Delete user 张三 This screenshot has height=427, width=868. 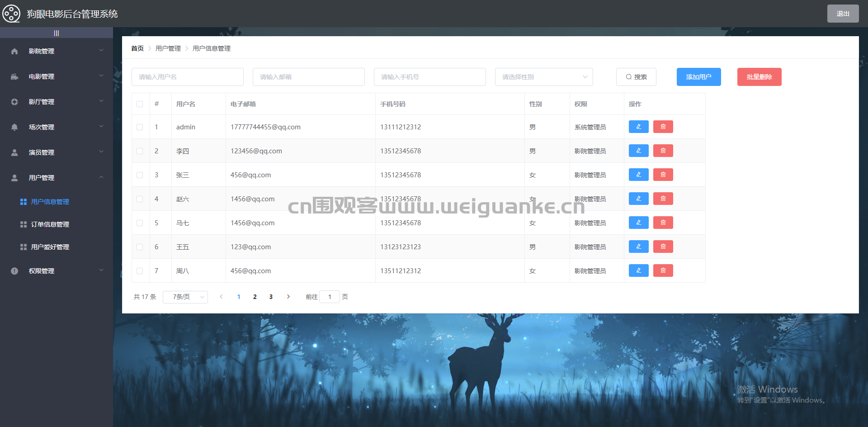(663, 175)
